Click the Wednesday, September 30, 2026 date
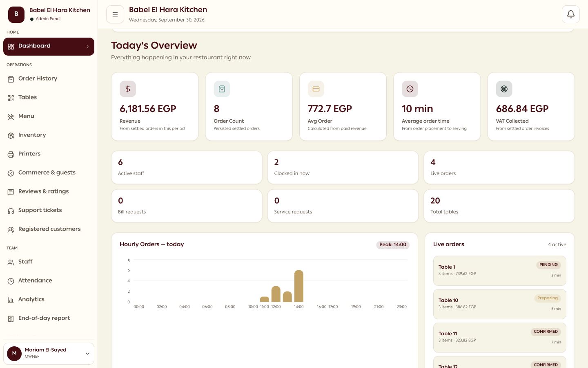 [x=167, y=20]
